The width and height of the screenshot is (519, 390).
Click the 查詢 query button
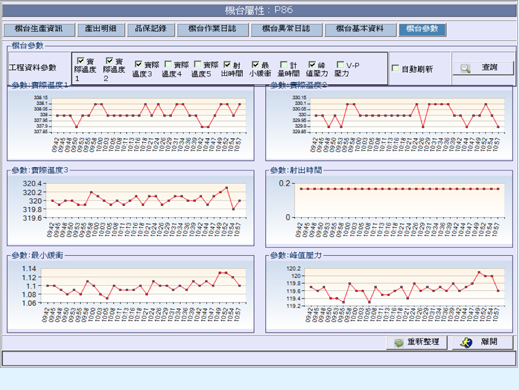(483, 68)
